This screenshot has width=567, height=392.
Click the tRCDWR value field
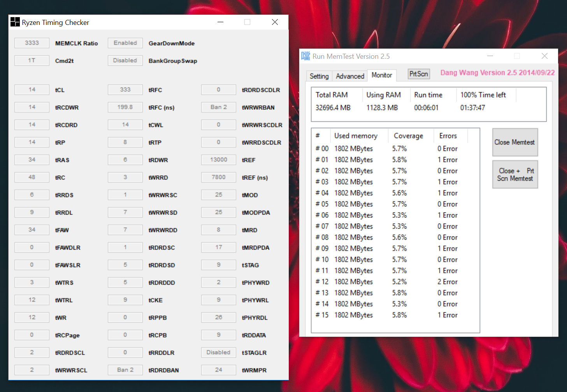pyautogui.click(x=32, y=107)
